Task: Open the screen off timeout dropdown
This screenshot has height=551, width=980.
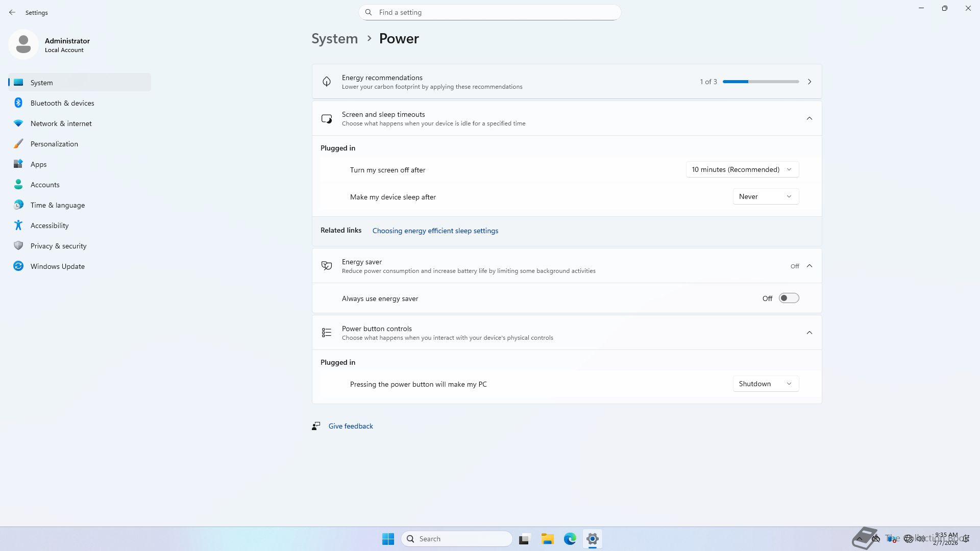Action: [742, 170]
